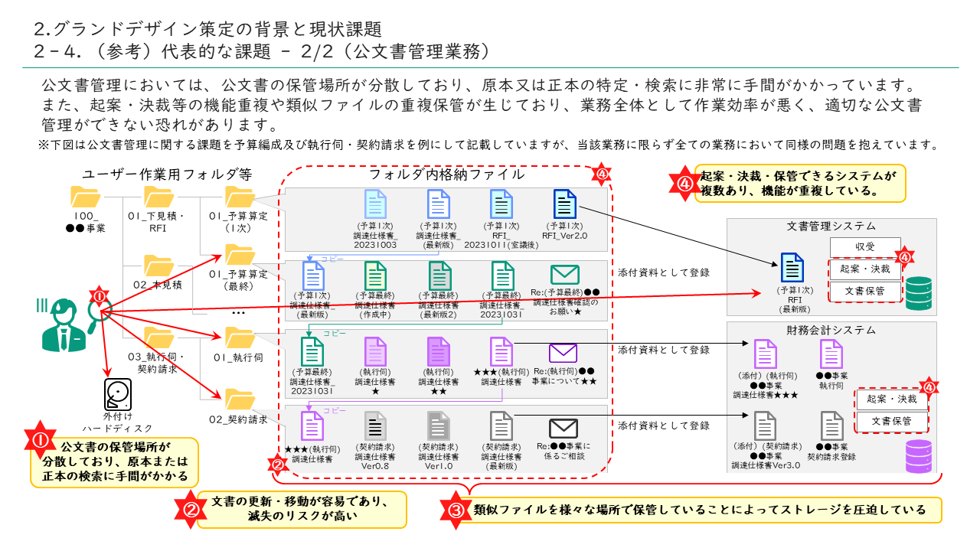The width and height of the screenshot is (980, 551).
Task: Click the green database icon in 文書管理システム
Action: tap(916, 293)
